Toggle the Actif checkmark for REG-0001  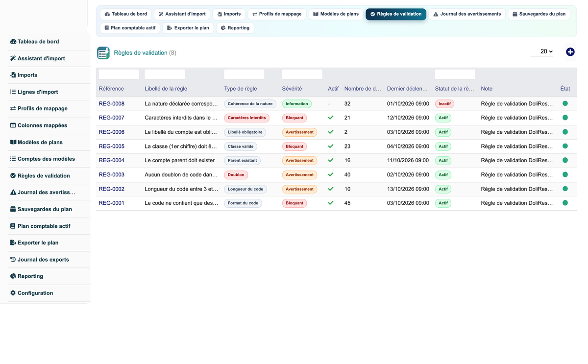(331, 203)
